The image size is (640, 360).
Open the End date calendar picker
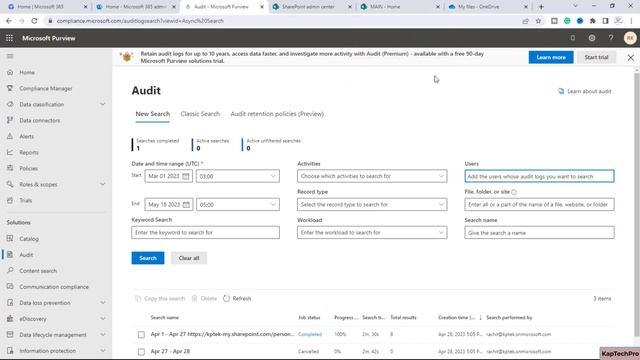coord(186,204)
